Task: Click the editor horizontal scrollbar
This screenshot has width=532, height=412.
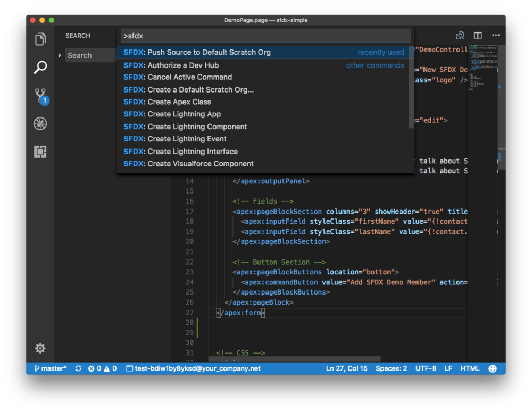Action: [294, 359]
